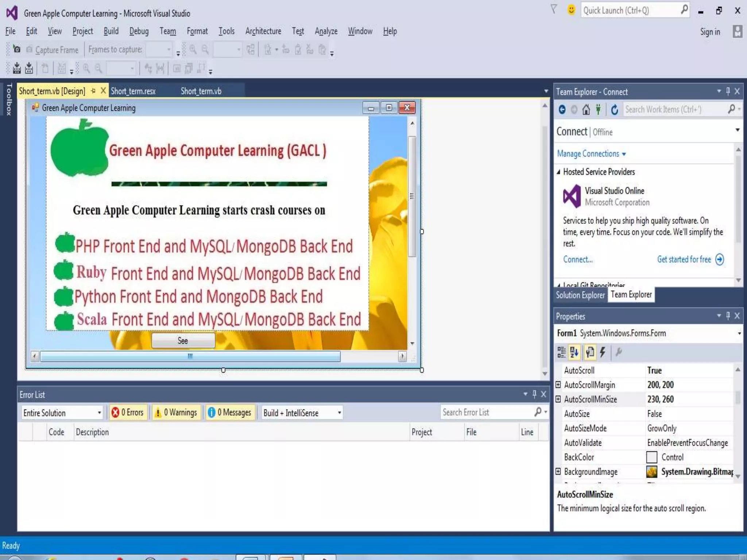Open the feedback smiley icon
747x560 pixels.
coord(571,10)
